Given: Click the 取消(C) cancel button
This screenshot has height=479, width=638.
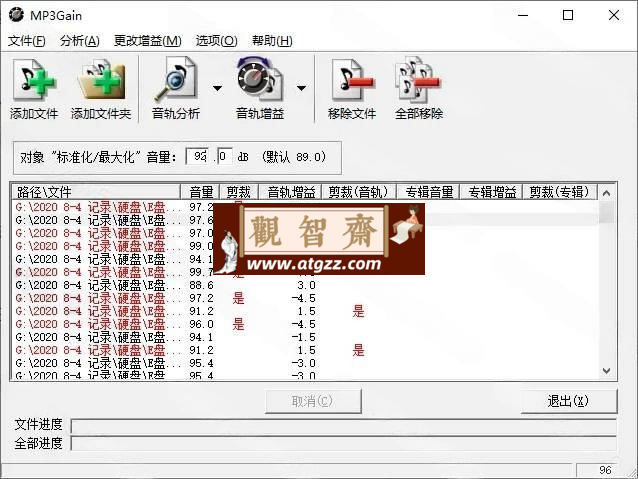Looking at the screenshot, I should (313, 401).
